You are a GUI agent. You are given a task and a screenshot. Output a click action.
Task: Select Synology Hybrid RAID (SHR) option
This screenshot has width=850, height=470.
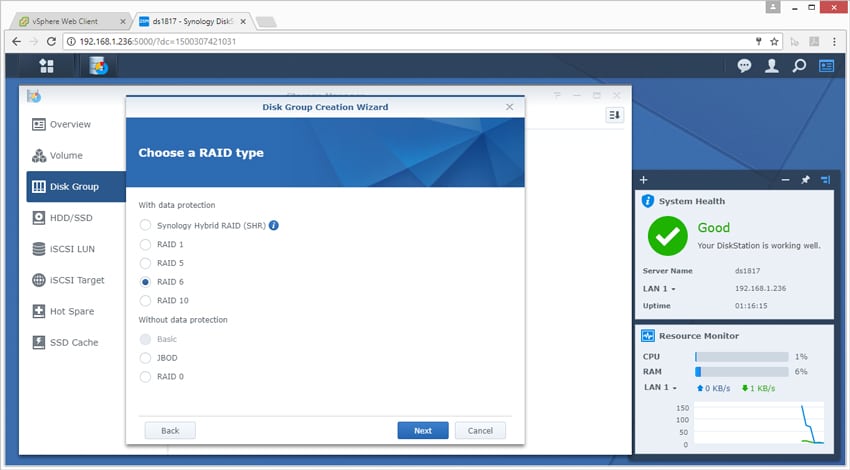coord(145,226)
